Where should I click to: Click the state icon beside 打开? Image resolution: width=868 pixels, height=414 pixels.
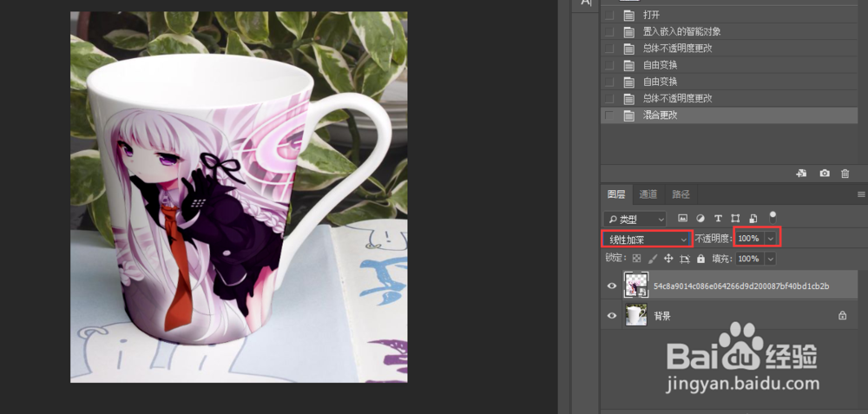[x=628, y=15]
